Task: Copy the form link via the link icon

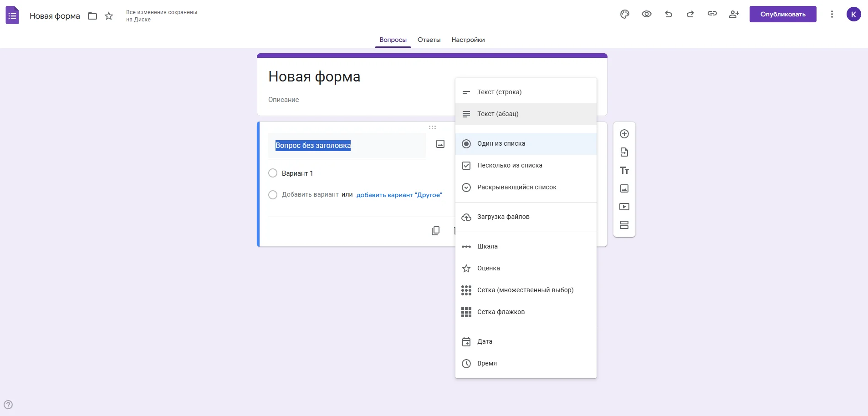Action: tap(712, 14)
